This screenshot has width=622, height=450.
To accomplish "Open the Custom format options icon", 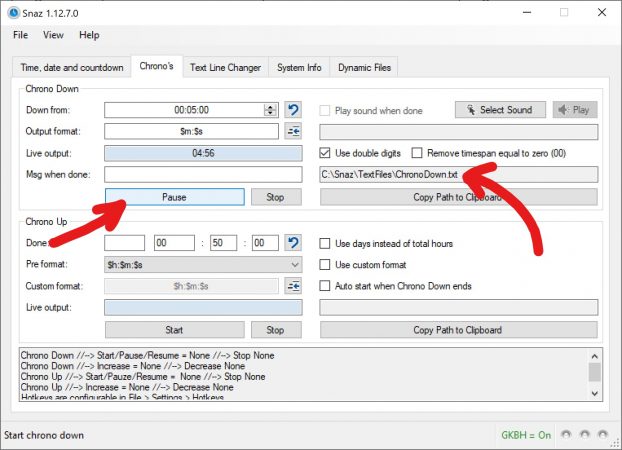I will pyautogui.click(x=293, y=286).
